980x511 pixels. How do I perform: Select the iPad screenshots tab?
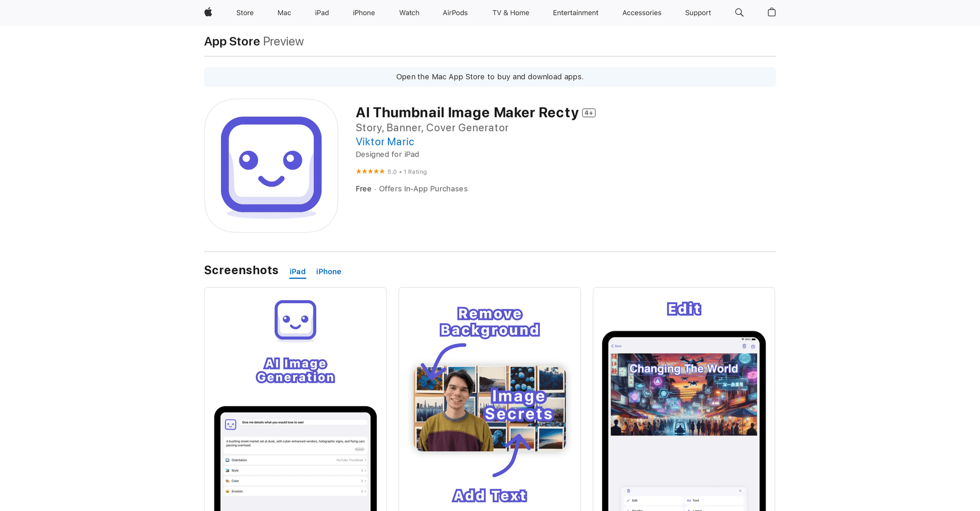click(298, 272)
